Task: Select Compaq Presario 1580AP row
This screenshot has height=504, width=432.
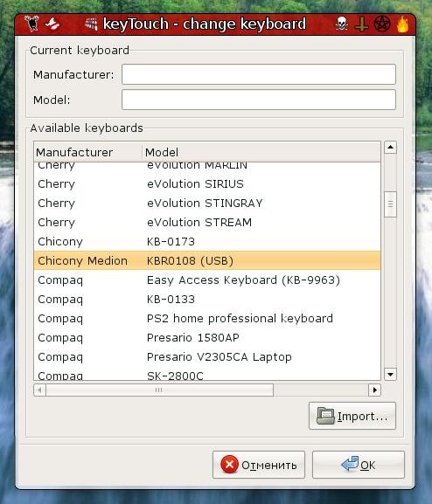Action: click(x=207, y=338)
